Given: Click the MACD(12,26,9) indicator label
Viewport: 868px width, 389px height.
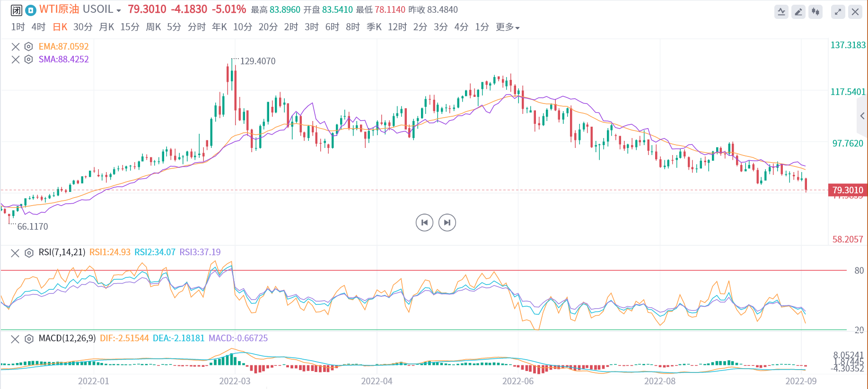Looking at the screenshot, I should pyautogui.click(x=67, y=338).
